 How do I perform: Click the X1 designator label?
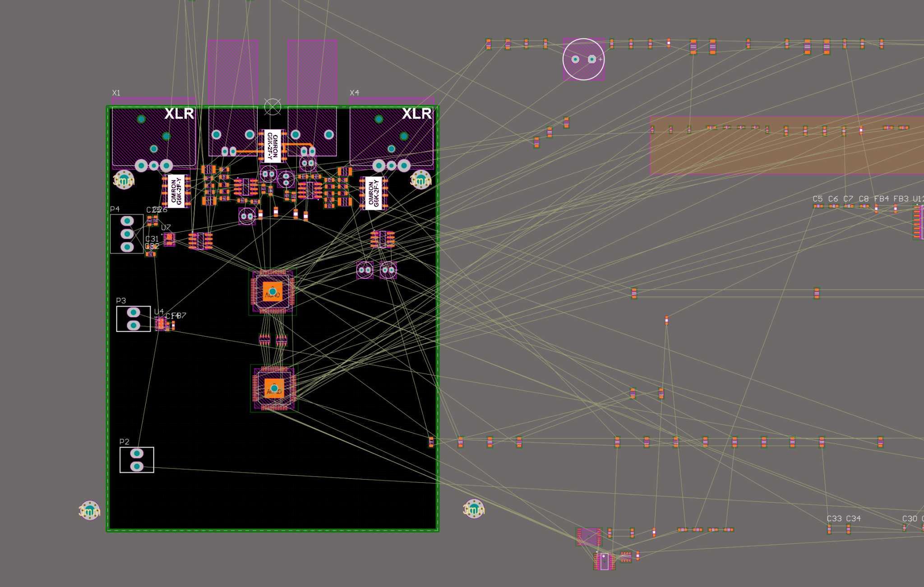click(116, 93)
